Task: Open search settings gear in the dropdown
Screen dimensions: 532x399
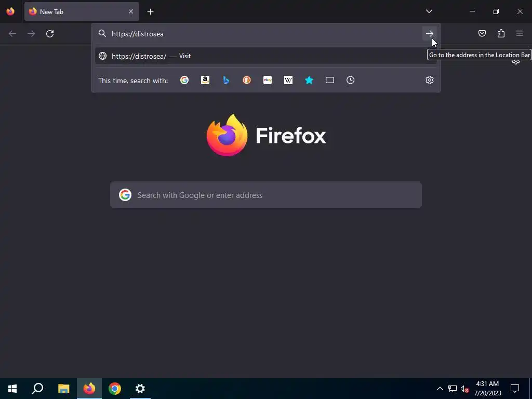Action: [x=430, y=80]
